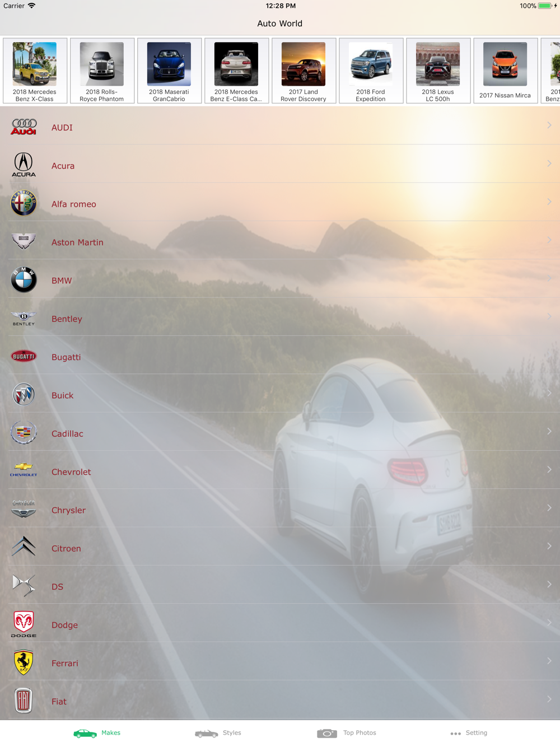Tap the DS logo icon
Image resolution: width=560 pixels, height=747 pixels.
[x=24, y=586]
